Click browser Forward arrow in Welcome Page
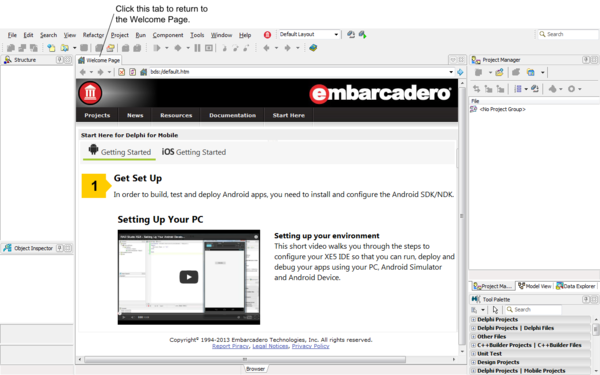Viewport: 600px width, 375px height. [x=100, y=72]
